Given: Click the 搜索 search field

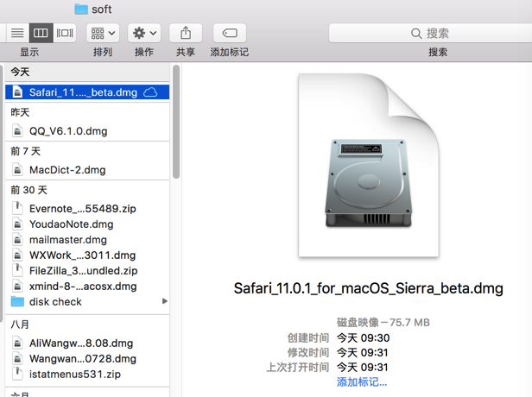Looking at the screenshot, I should tap(430, 33).
